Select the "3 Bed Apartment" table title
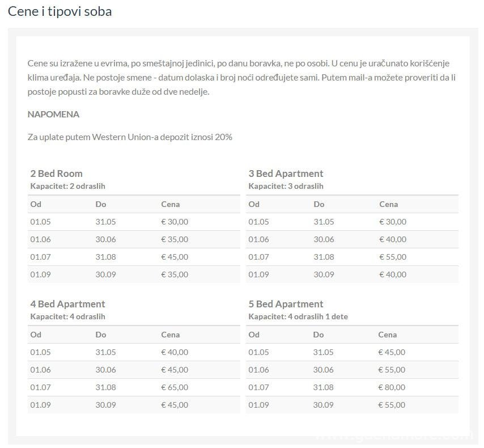The width and height of the screenshot is (484, 448). pos(286,174)
